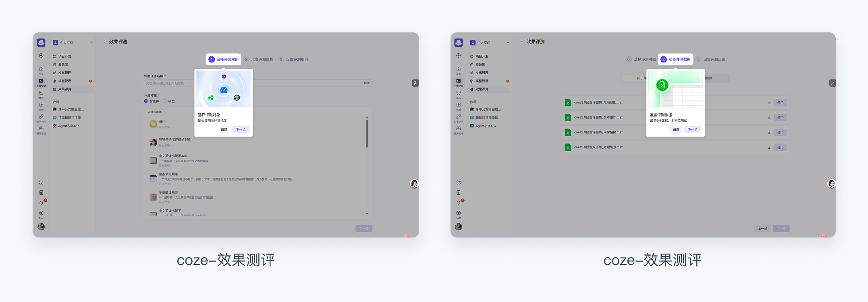Open 效果评测 menu in the right window

[x=490, y=90]
